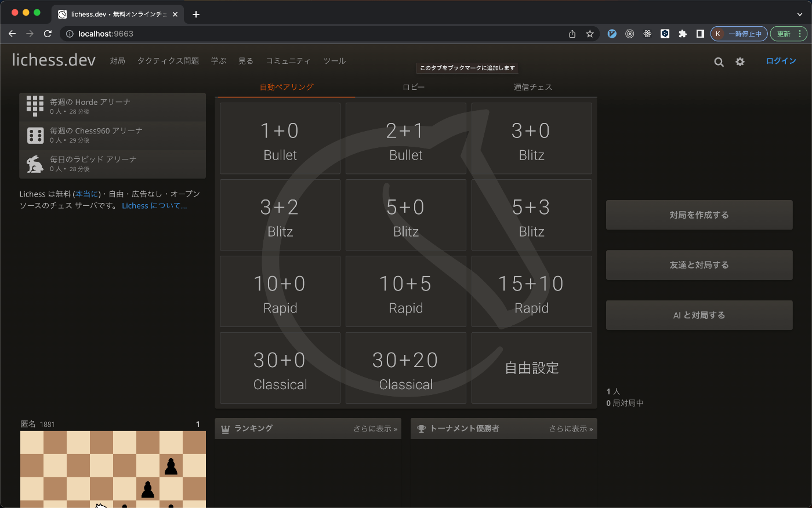Start a 10+5 Rapid game
The image size is (812, 508).
(x=406, y=292)
